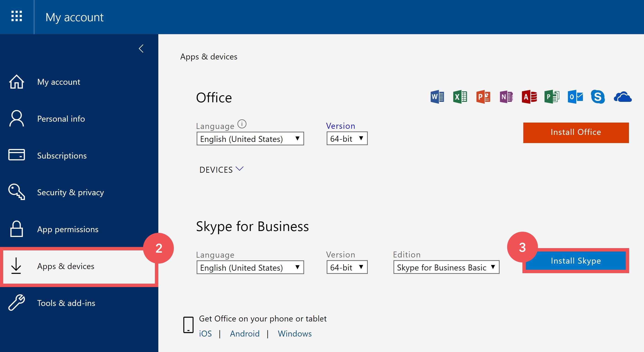
Task: Open the Android download link
Action: coord(245,334)
